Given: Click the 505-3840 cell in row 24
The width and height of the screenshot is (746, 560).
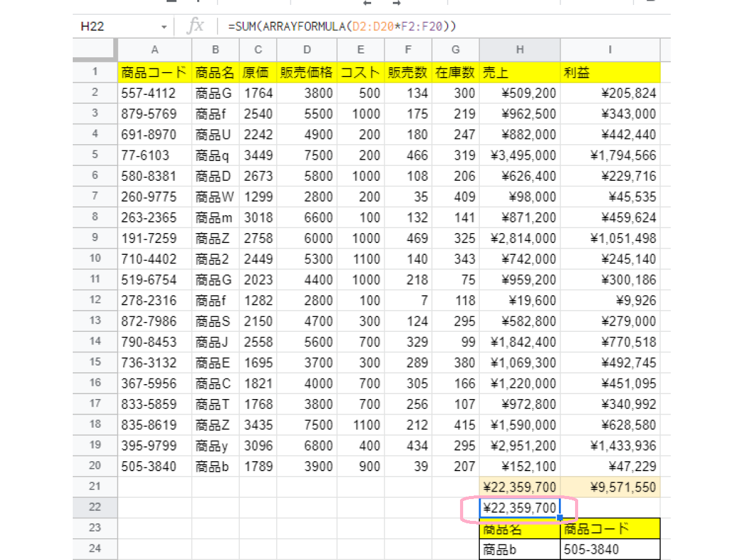Looking at the screenshot, I should coord(610,549).
